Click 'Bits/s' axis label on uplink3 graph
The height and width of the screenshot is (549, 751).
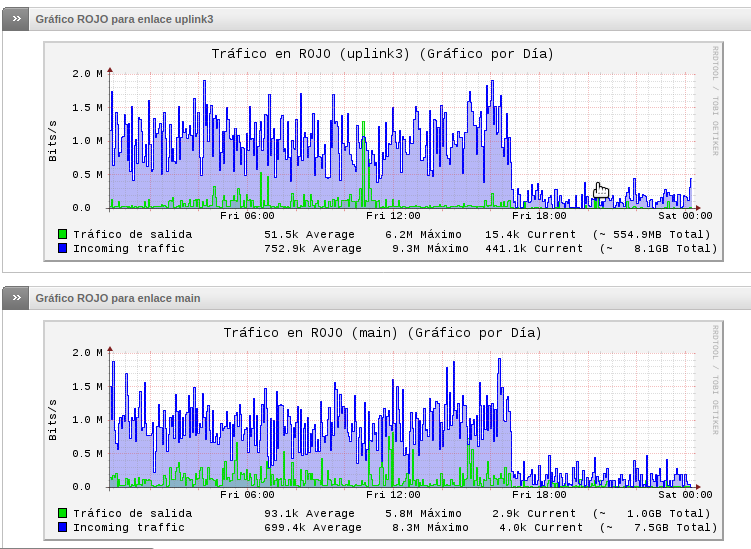point(53,141)
